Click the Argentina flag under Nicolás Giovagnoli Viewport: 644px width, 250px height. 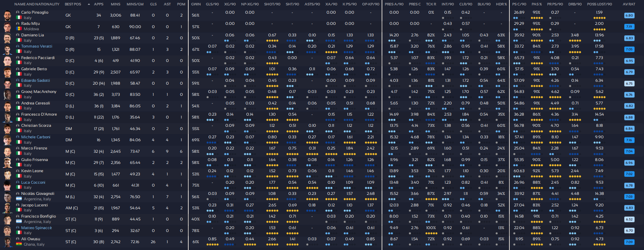point(19,199)
